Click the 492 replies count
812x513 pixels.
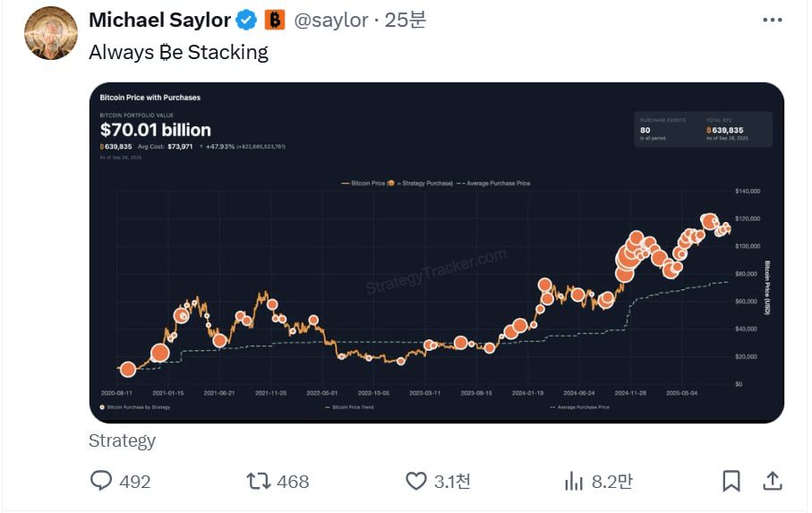[134, 482]
